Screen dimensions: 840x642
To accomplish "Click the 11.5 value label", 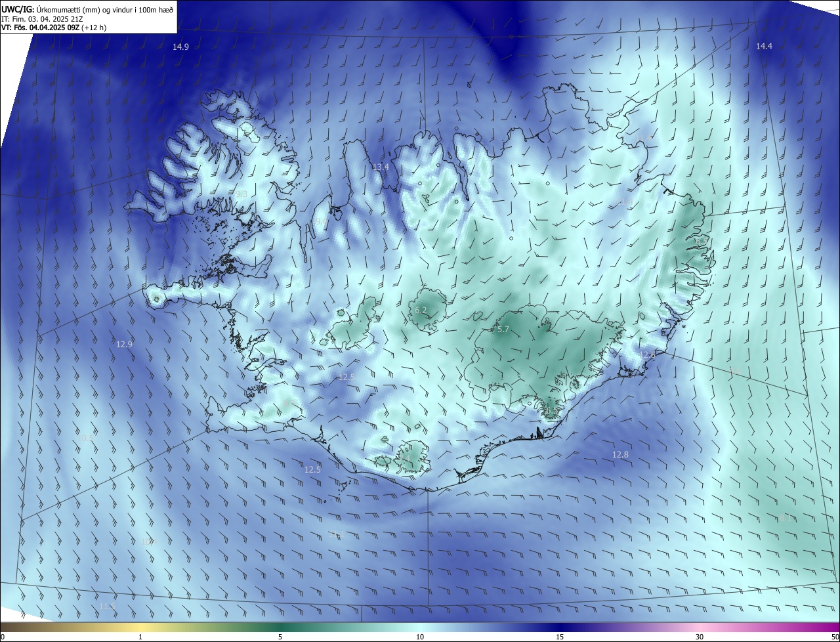I will click(108, 606).
